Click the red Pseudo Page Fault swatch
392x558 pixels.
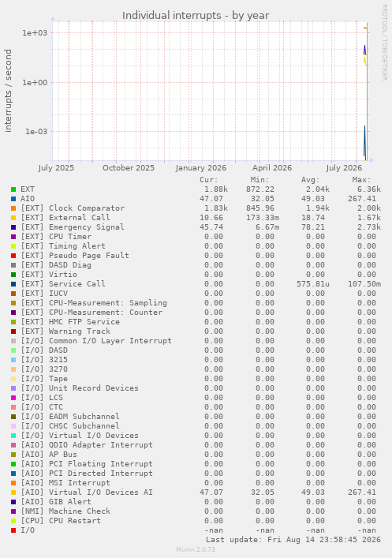click(x=13, y=256)
